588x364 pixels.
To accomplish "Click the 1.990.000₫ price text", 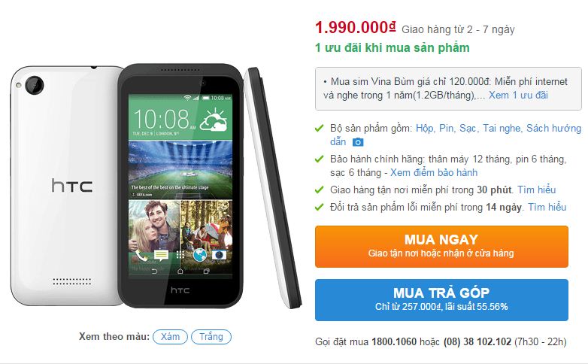I will [356, 27].
